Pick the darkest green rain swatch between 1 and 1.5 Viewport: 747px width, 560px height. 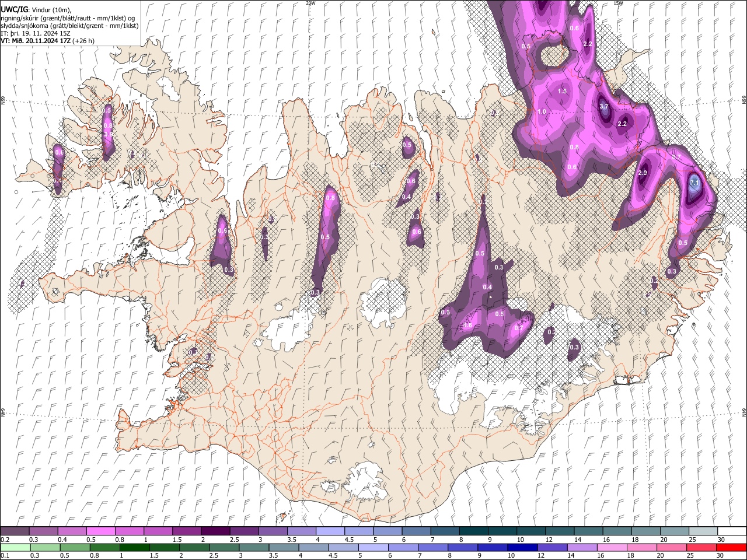[x=135, y=547]
